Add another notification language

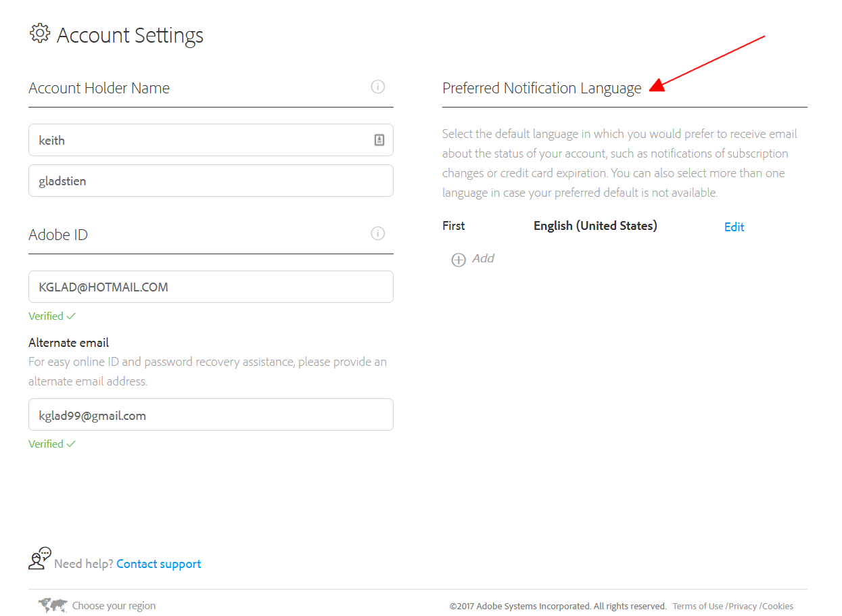[x=483, y=258]
